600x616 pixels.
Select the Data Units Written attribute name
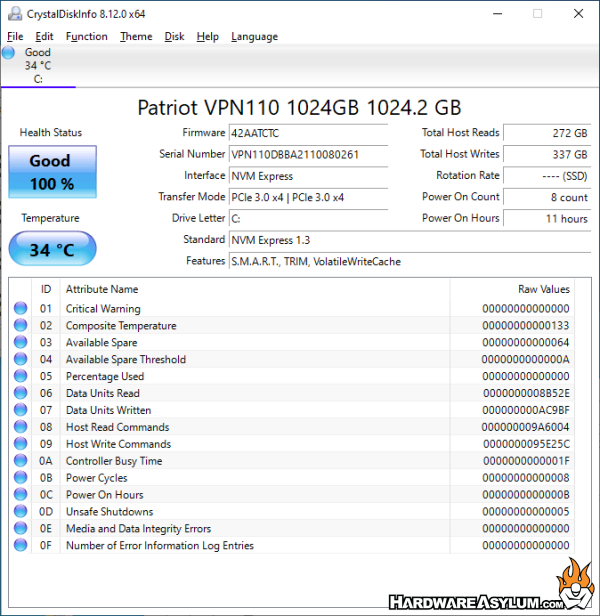click(108, 410)
